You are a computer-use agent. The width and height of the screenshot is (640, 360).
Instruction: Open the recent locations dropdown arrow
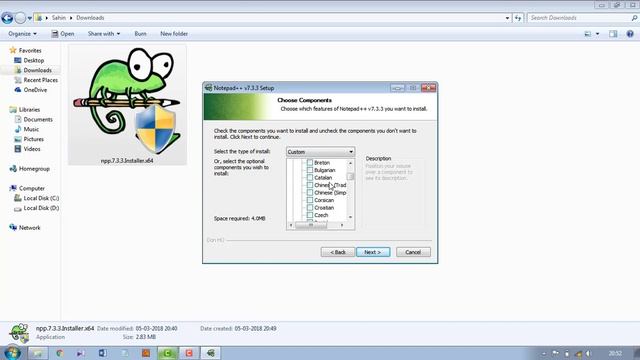[29, 18]
